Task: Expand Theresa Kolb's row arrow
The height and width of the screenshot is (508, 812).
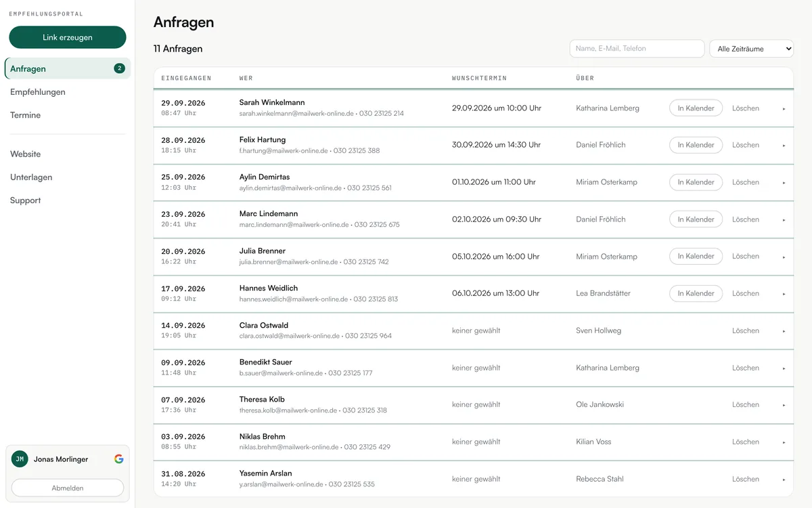Action: [784, 405]
